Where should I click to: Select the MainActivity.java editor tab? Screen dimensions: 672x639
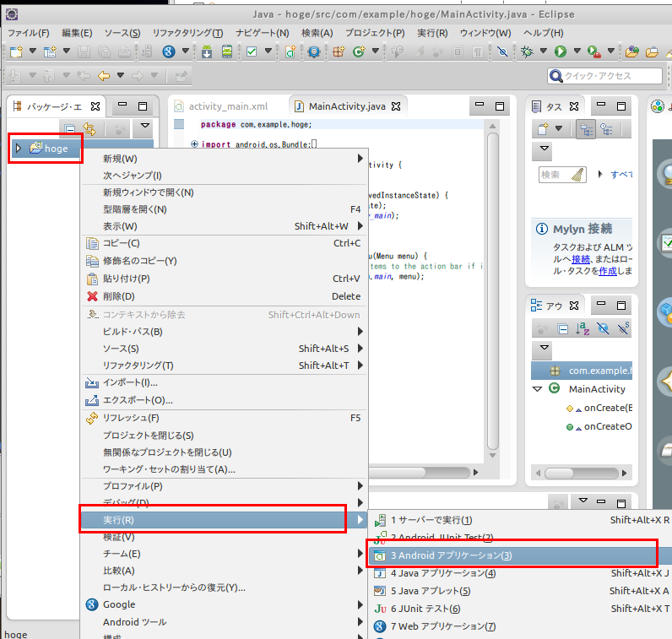[x=348, y=106]
